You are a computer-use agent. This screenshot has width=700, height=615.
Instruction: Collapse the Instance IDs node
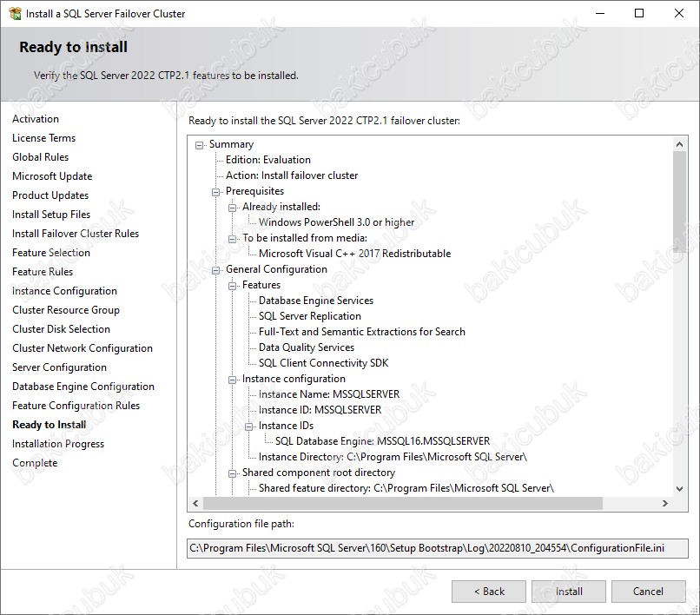tap(249, 426)
